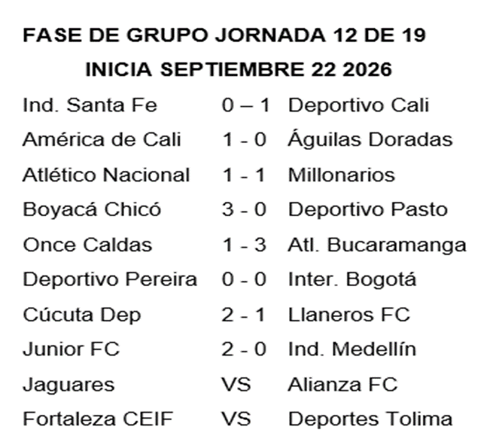The width and height of the screenshot is (502, 448).
Task: Click the Ind. Santa Fe team name
Action: pyautogui.click(x=90, y=105)
